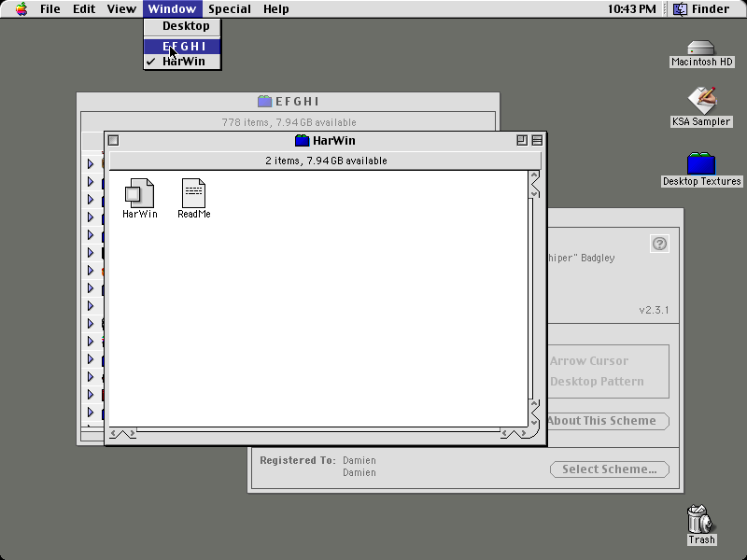Close the open Window menu title

(x=172, y=9)
